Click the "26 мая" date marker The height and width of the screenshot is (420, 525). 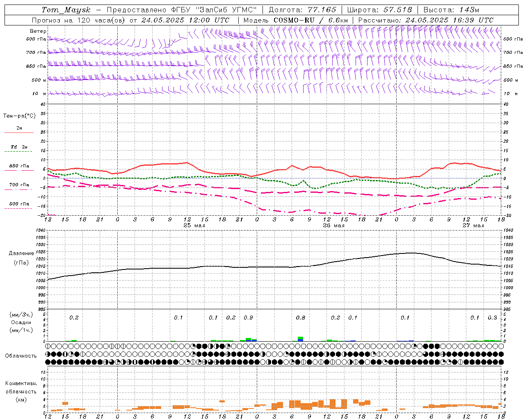pyautogui.click(x=334, y=226)
